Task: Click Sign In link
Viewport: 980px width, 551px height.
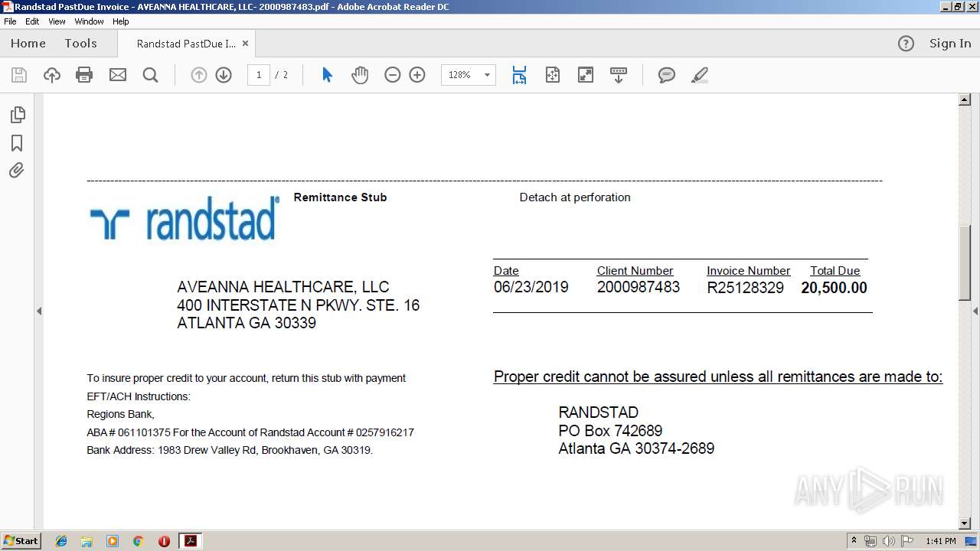Action: tap(950, 44)
